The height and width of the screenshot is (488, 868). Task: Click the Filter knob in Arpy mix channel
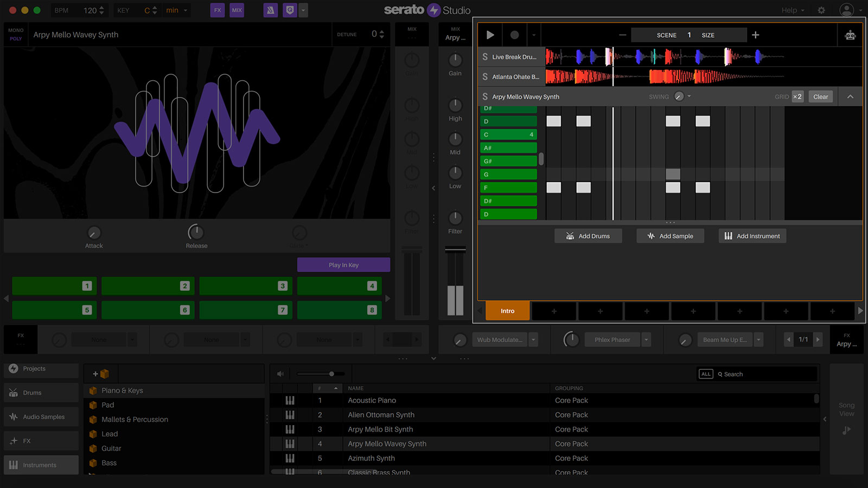pos(455,217)
